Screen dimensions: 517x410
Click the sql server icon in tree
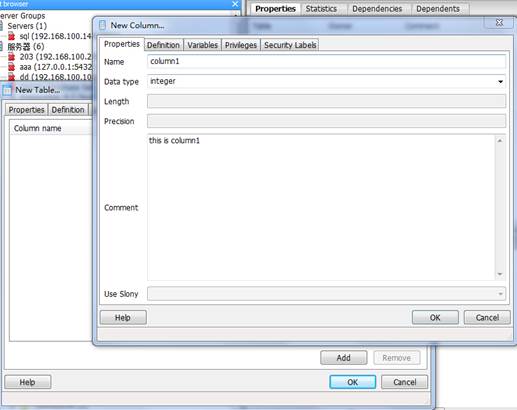coord(12,36)
